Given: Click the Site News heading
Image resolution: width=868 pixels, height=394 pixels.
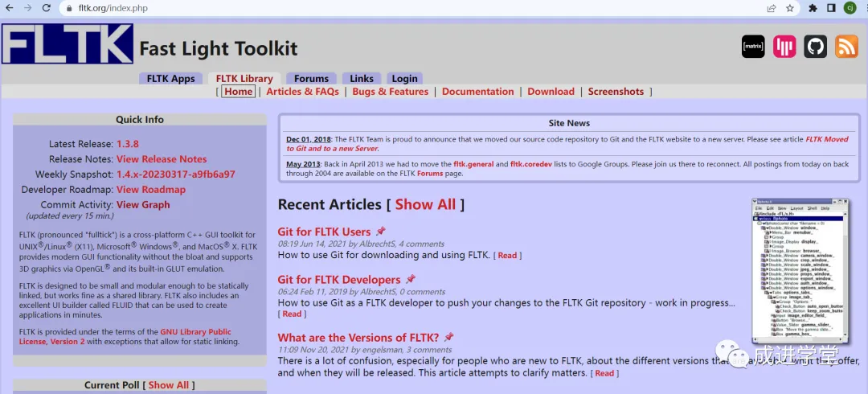Looking at the screenshot, I should pos(569,123).
